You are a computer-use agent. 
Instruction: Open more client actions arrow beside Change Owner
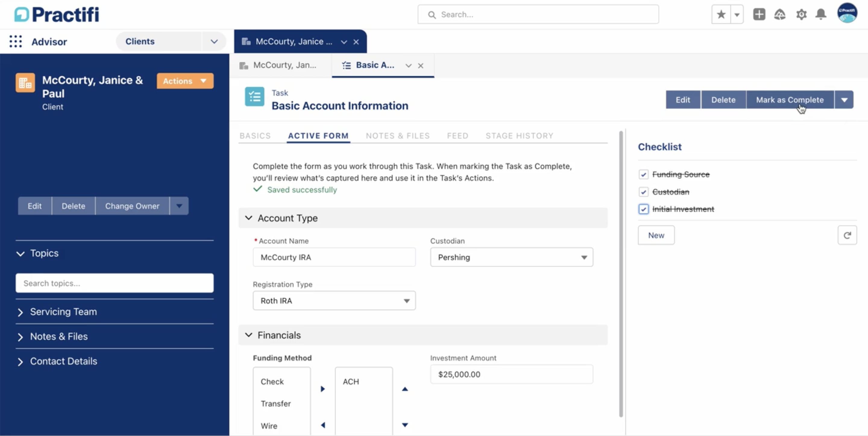179,206
